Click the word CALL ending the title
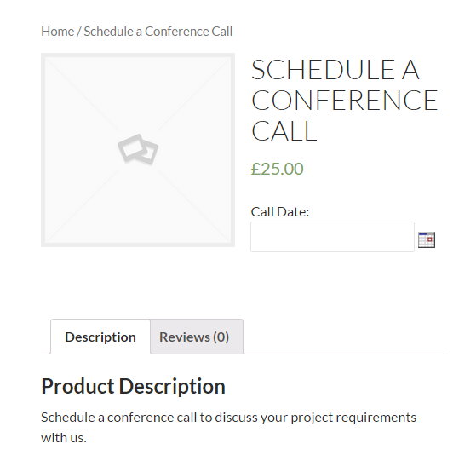476x461 pixels. pos(284,131)
